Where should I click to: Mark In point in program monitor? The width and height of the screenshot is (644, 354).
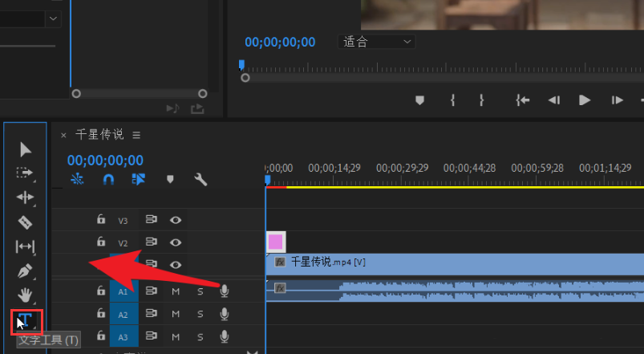452,100
